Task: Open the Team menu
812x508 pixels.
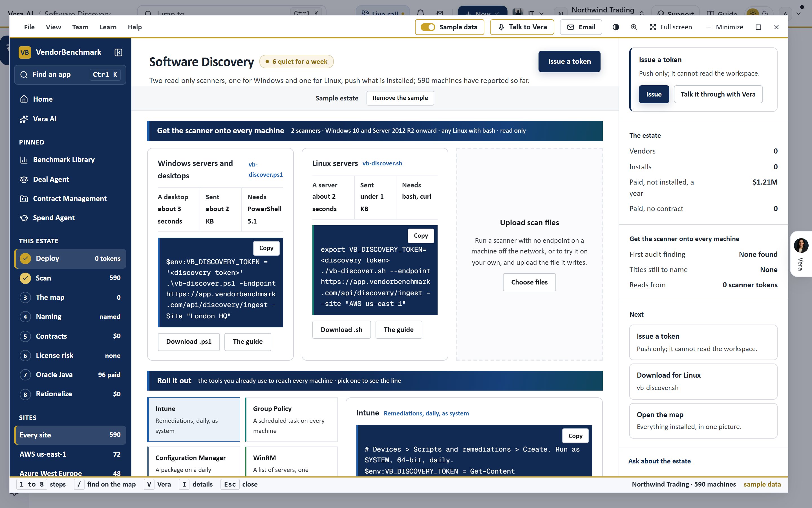Action: (x=80, y=27)
